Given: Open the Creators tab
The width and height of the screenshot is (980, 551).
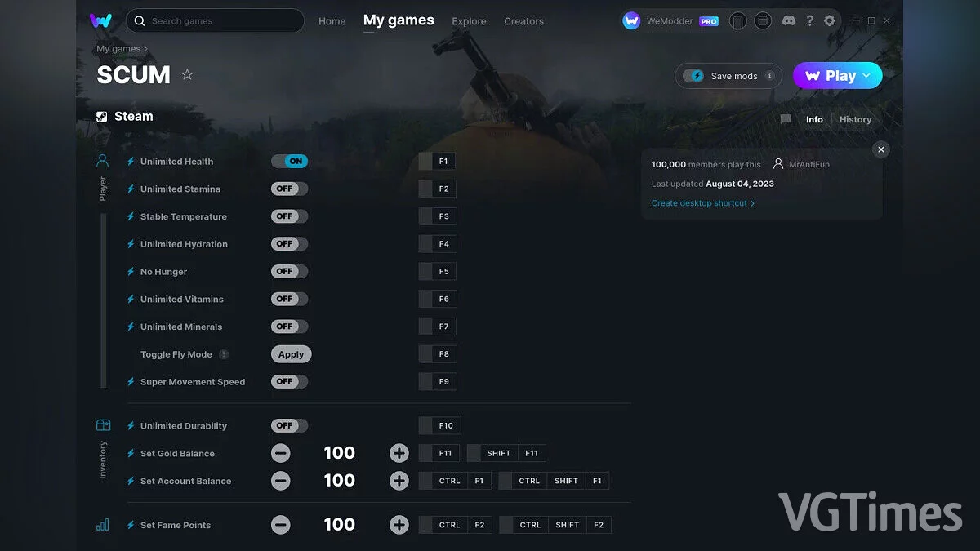Looking at the screenshot, I should [523, 21].
